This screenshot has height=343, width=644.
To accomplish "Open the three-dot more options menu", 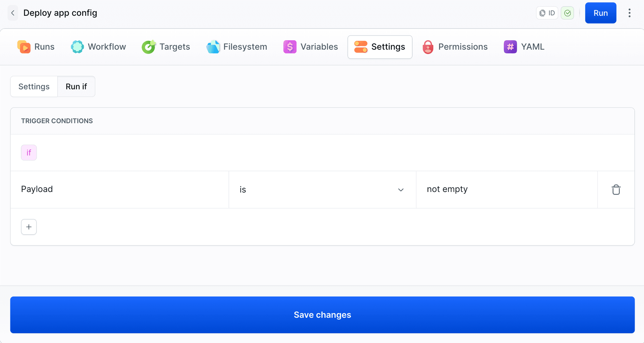I will 630,13.
